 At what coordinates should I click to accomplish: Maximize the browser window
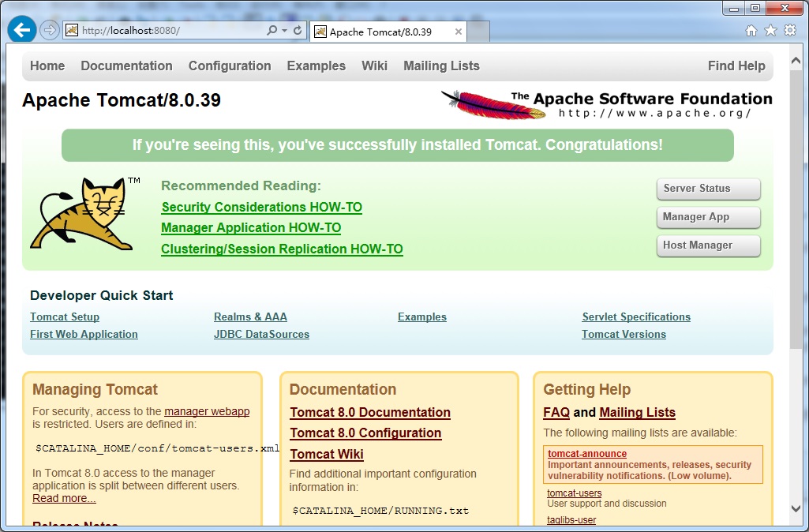(755, 8)
